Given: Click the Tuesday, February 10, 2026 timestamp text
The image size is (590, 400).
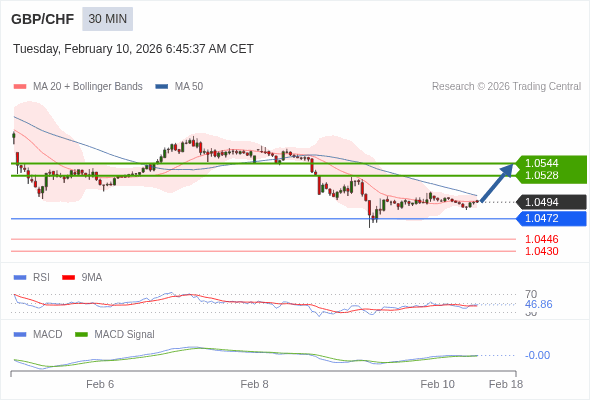Looking at the screenshot, I should [x=133, y=49].
